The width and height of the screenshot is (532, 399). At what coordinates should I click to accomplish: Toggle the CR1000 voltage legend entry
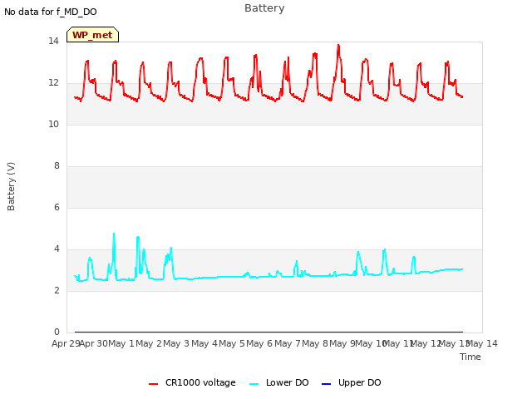192,382
